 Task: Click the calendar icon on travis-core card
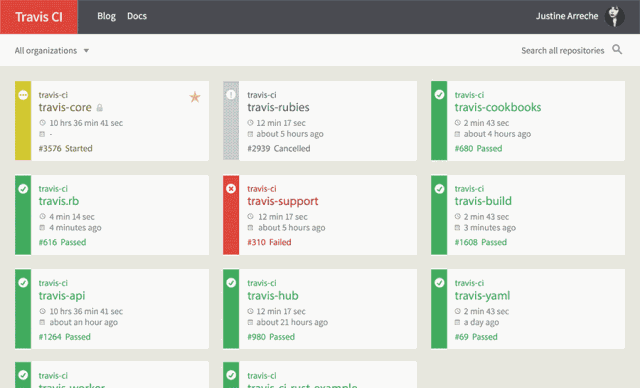tap(42, 134)
